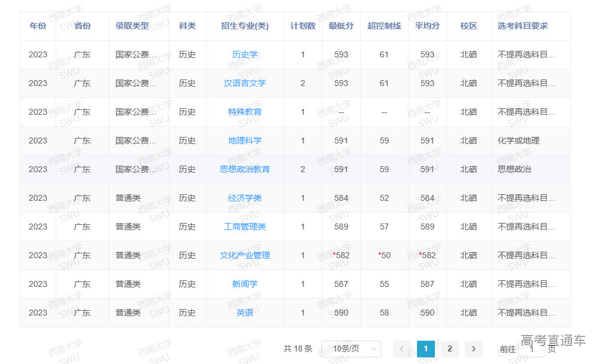Open the 经济学类 major link
Image resolution: width=603 pixels, height=364 pixels.
(245, 198)
